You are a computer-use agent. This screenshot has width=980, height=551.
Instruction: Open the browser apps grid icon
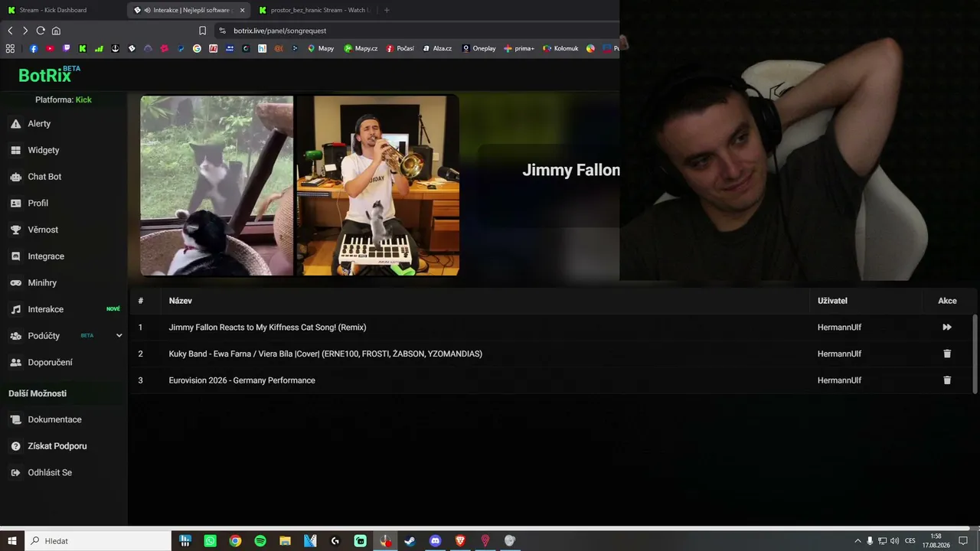(x=10, y=48)
